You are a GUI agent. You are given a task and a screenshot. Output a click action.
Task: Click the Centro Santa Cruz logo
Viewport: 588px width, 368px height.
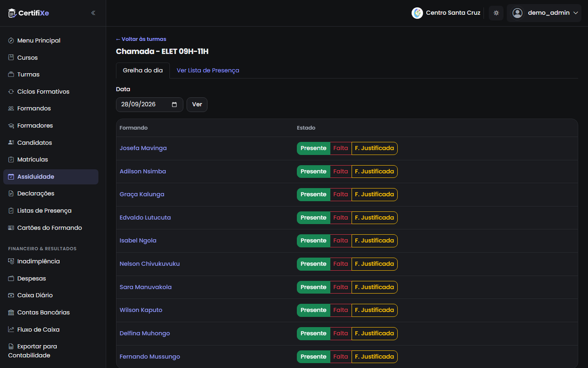pos(417,13)
